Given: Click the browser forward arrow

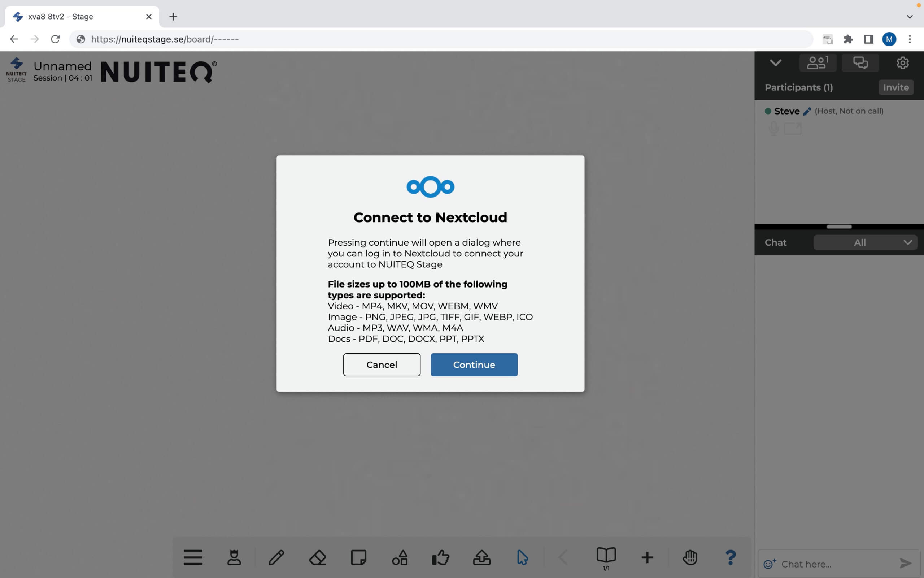Looking at the screenshot, I should pos(35,39).
